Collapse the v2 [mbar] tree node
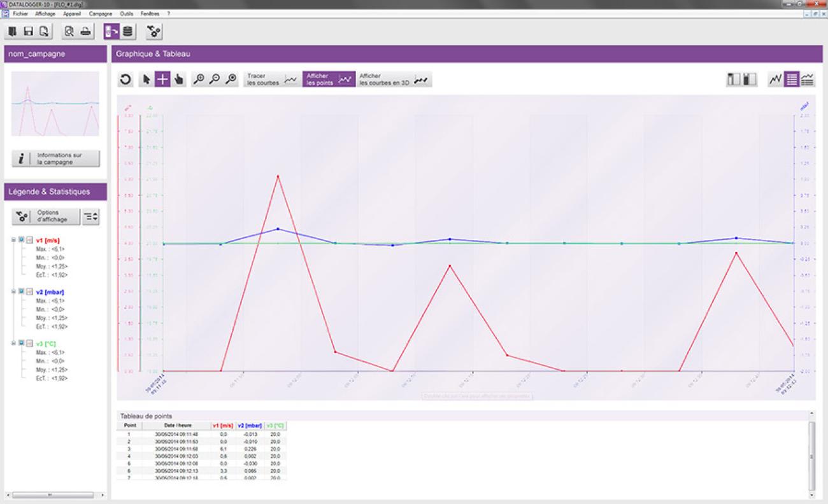 [13, 291]
